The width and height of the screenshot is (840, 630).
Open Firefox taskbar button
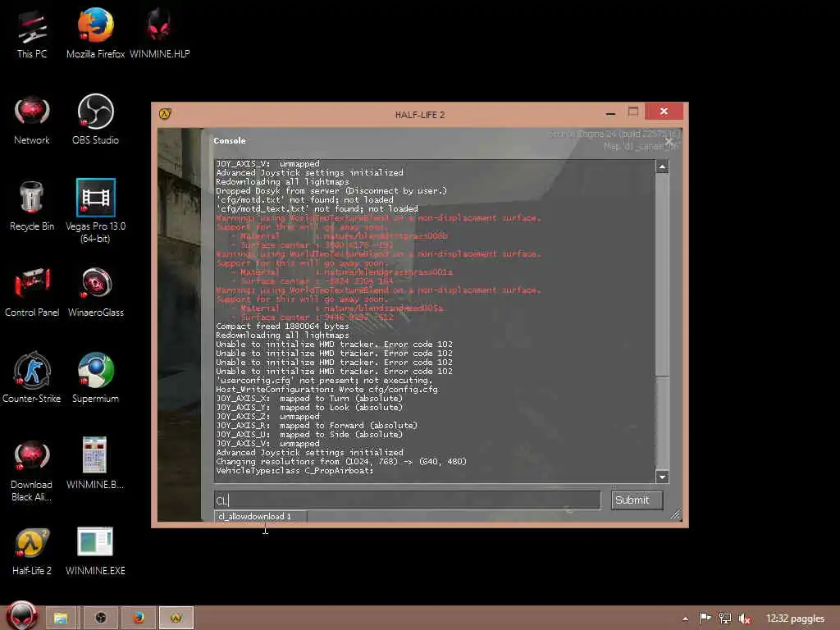point(139,618)
